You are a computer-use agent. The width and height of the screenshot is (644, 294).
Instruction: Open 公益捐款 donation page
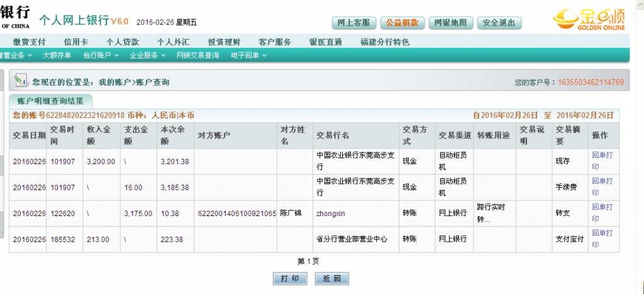402,23
